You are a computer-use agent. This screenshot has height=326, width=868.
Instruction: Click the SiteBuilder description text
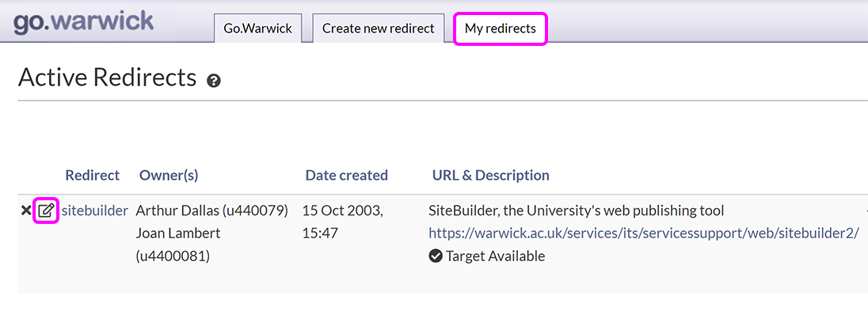576,210
